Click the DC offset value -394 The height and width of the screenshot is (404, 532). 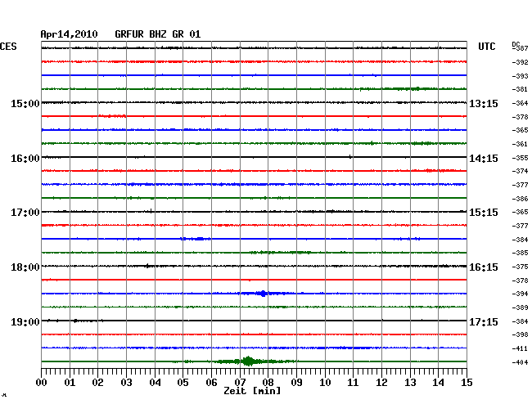[520, 294]
